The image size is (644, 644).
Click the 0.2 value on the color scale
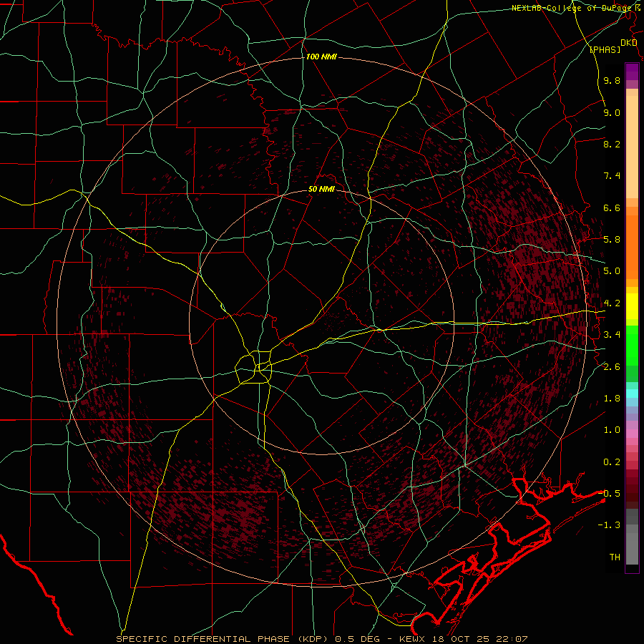[x=612, y=462]
